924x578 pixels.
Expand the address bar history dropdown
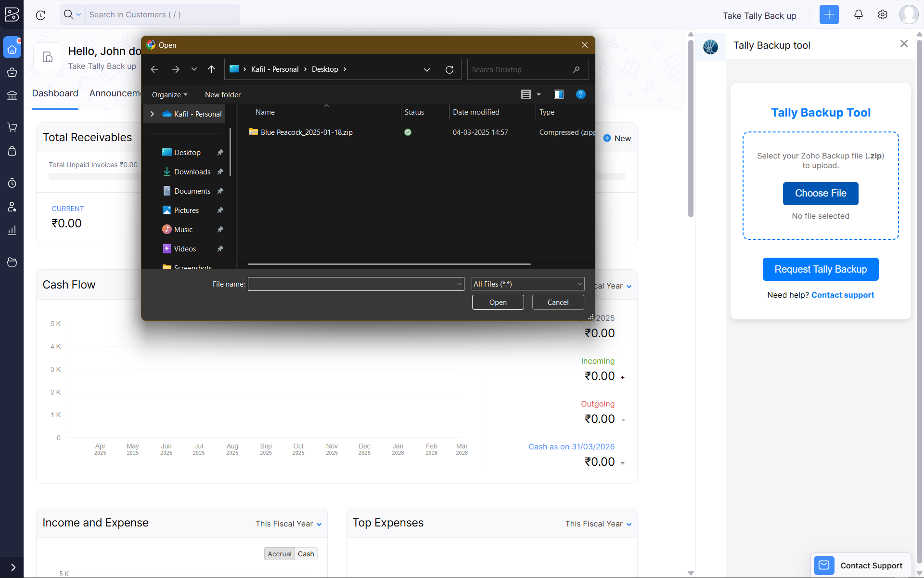[x=426, y=70]
